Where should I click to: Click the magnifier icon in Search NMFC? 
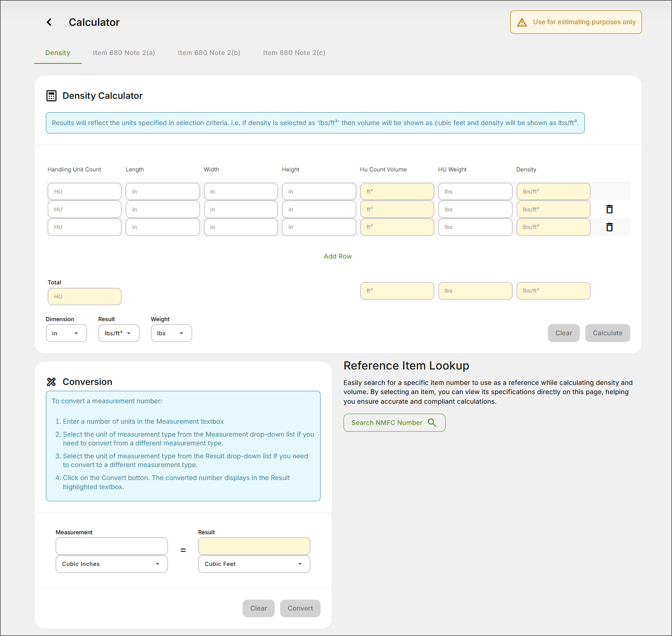point(432,422)
